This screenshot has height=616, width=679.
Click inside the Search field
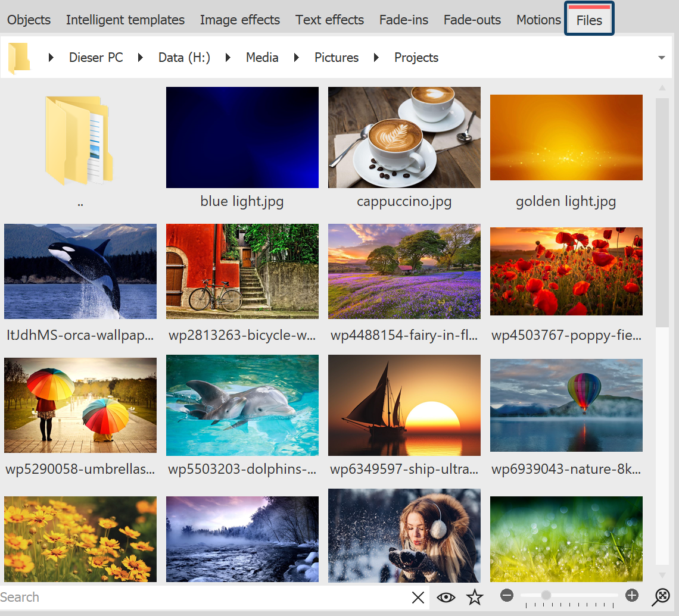click(x=179, y=597)
